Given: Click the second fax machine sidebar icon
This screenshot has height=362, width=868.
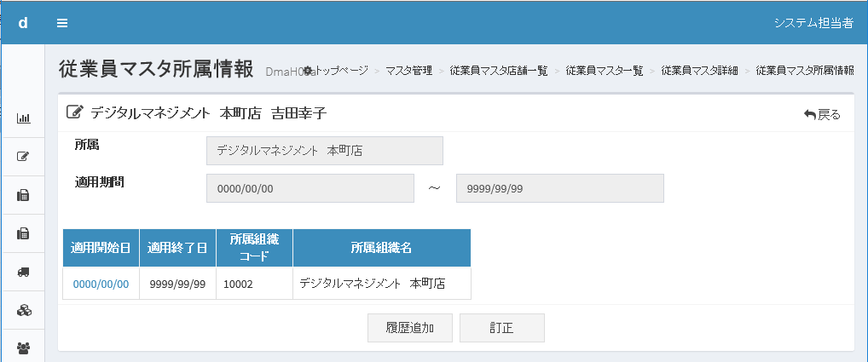Looking at the screenshot, I should point(23,233).
